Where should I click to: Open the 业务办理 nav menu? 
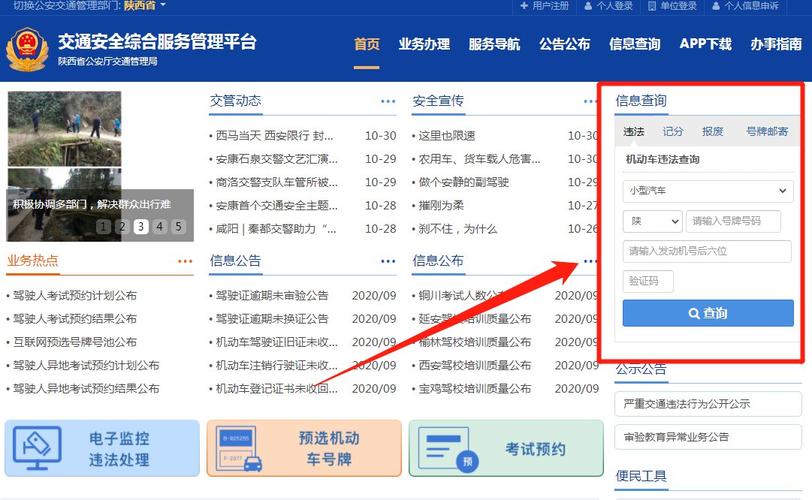[424, 45]
